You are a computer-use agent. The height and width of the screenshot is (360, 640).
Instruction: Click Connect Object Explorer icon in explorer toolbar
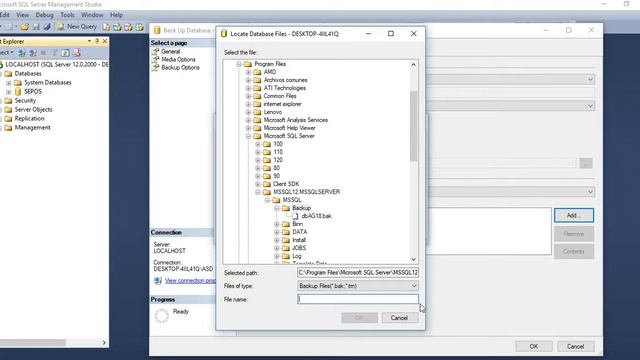[22, 53]
